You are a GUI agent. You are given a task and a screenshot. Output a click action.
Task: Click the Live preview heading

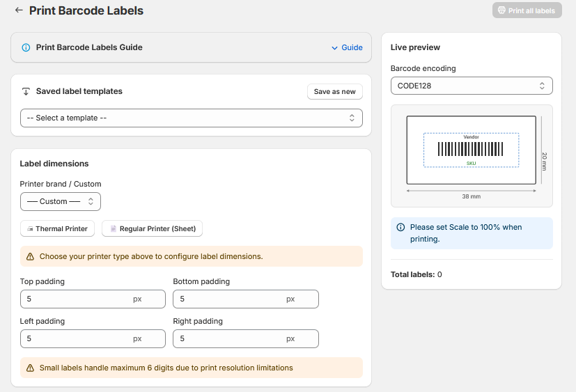(415, 47)
